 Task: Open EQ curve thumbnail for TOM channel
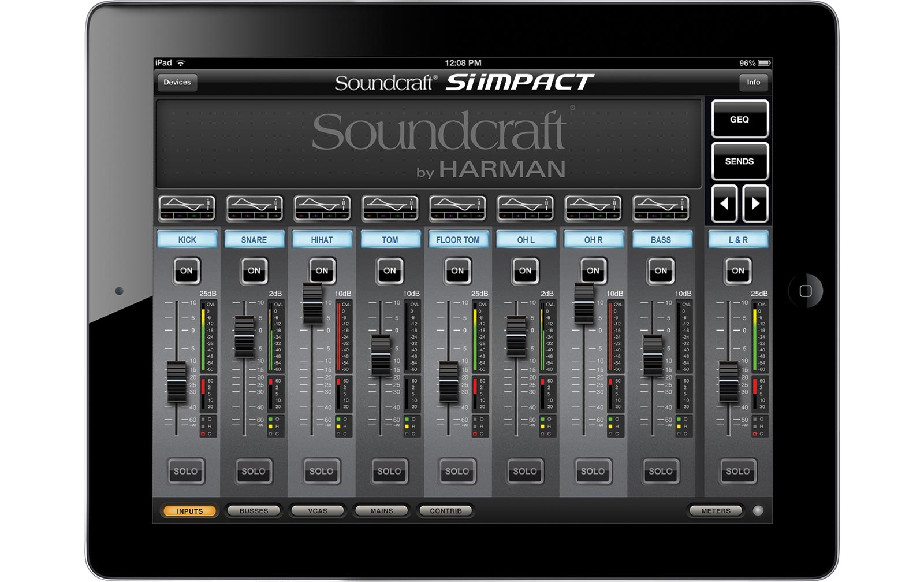[390, 208]
